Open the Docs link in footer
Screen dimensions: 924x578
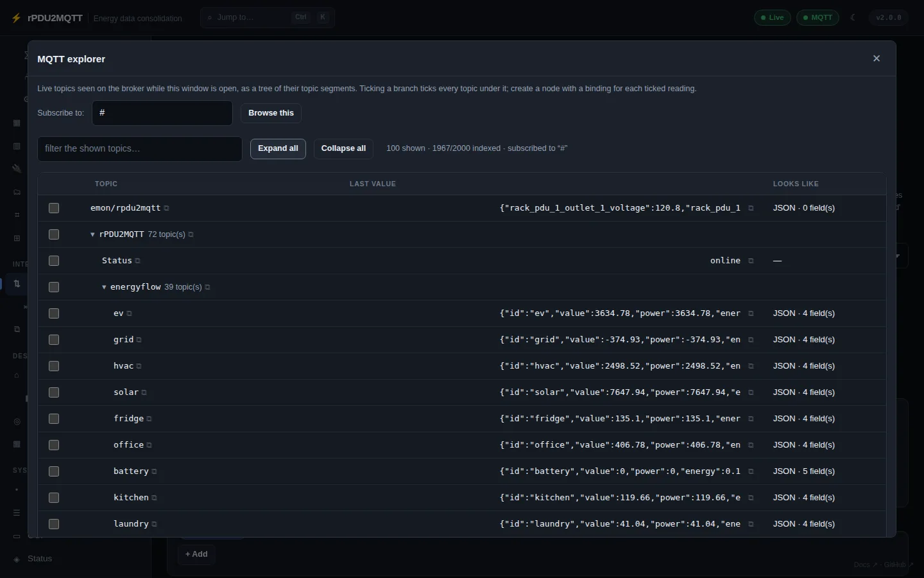[x=866, y=565]
